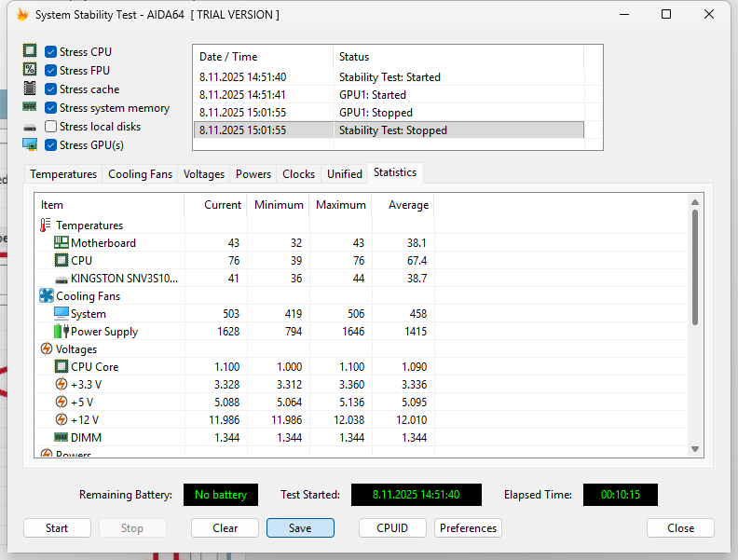Click the Test Started value 8.11.2025 14:51:40

[417, 495]
